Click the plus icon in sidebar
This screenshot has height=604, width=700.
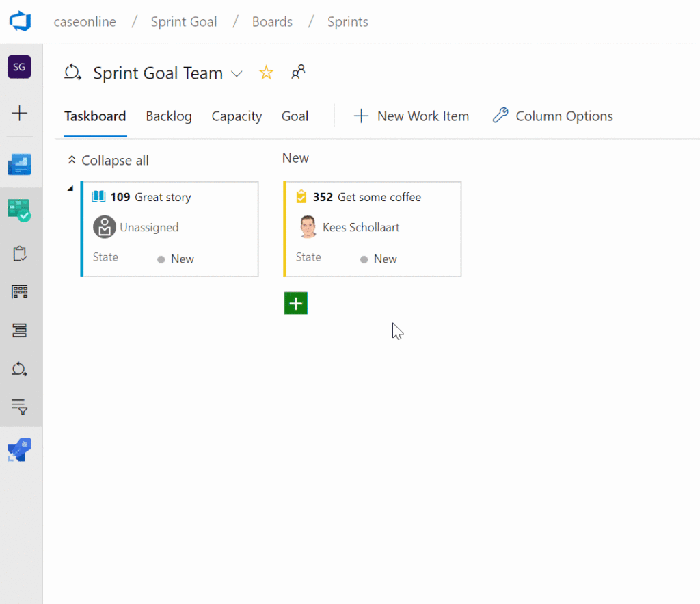(x=19, y=113)
